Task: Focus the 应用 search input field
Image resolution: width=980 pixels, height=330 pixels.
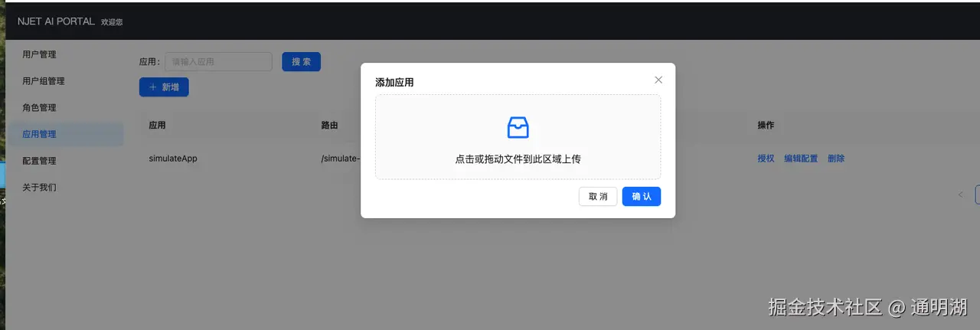Action: tap(219, 62)
